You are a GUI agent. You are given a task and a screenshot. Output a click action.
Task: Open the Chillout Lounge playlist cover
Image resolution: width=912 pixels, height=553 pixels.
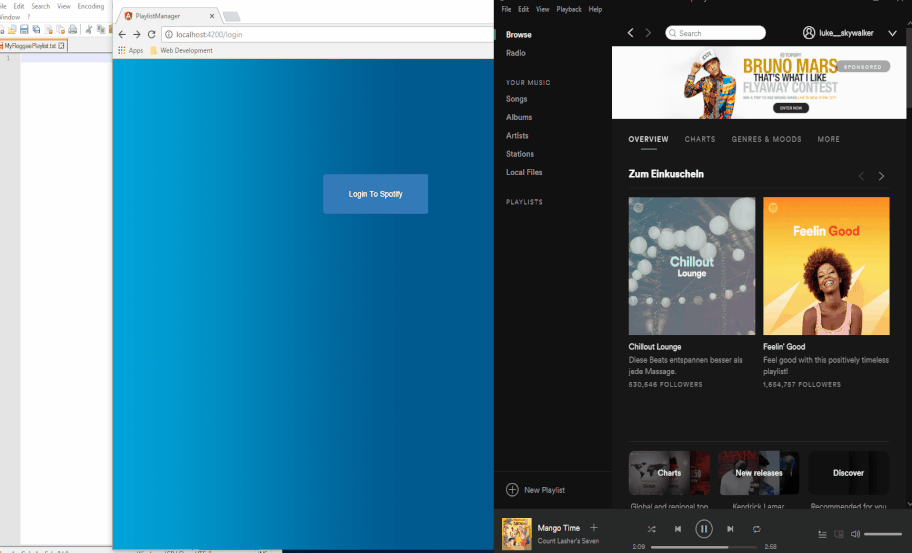[x=692, y=266]
